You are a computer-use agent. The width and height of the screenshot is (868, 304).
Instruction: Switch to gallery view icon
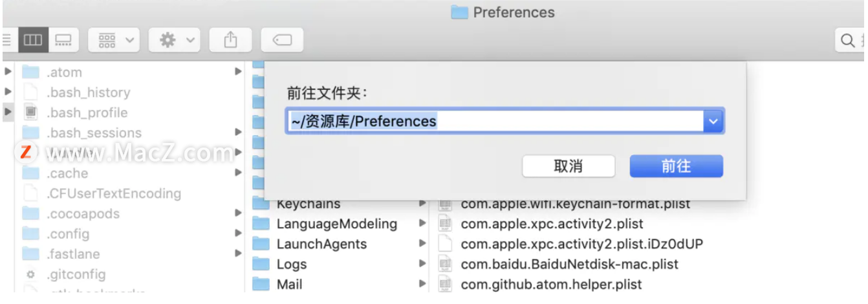tap(63, 40)
